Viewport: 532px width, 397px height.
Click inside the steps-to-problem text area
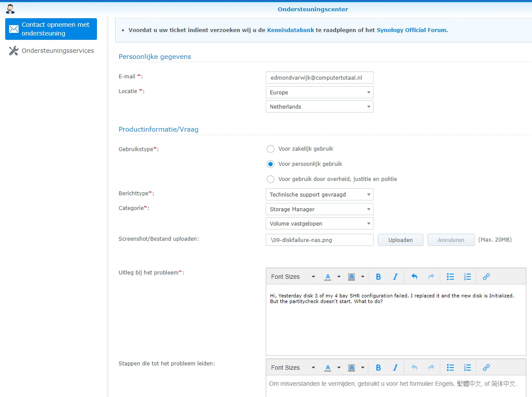pyautogui.click(x=396, y=386)
